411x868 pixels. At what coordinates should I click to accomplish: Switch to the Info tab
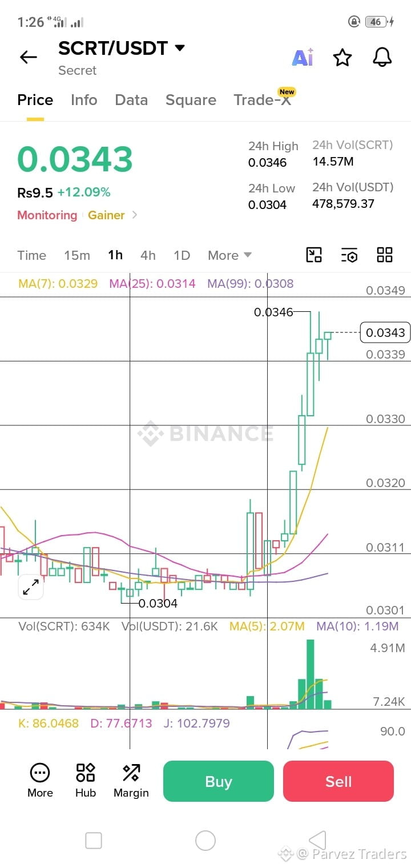coord(84,100)
